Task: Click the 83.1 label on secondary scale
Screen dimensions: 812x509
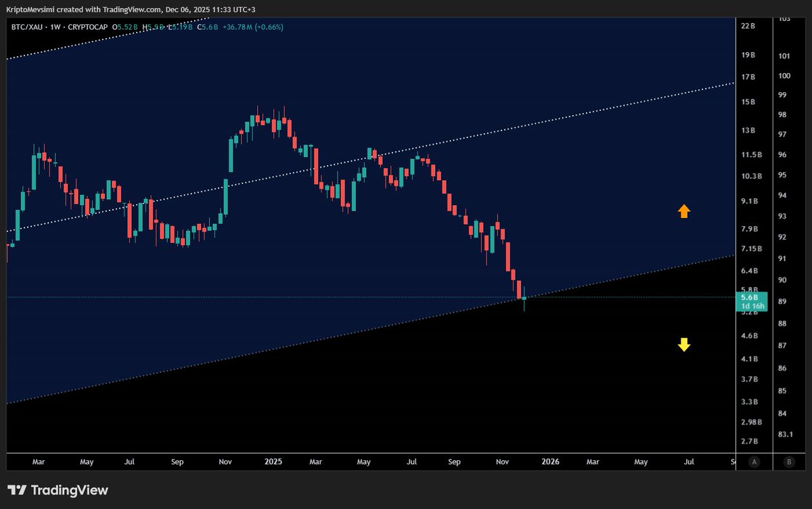Action: tap(786, 435)
